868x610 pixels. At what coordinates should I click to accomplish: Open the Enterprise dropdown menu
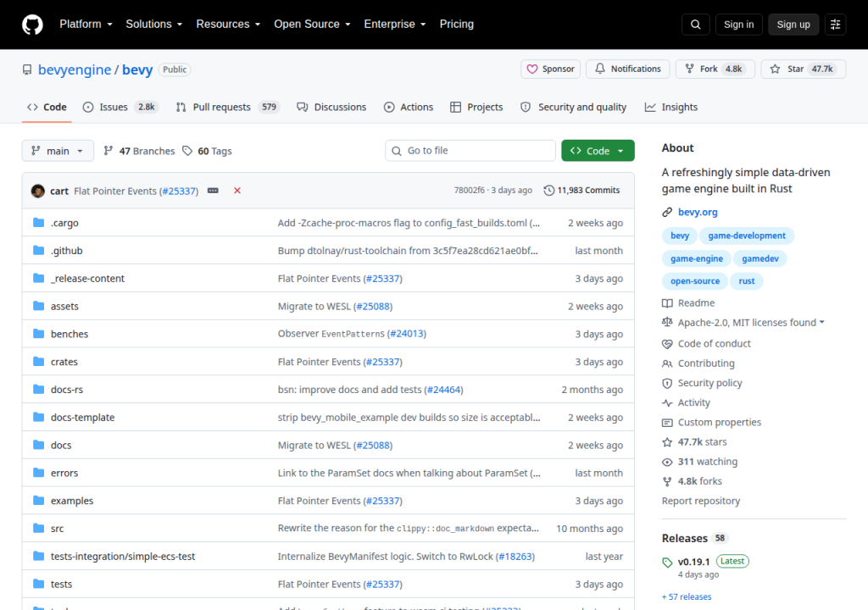tap(395, 25)
